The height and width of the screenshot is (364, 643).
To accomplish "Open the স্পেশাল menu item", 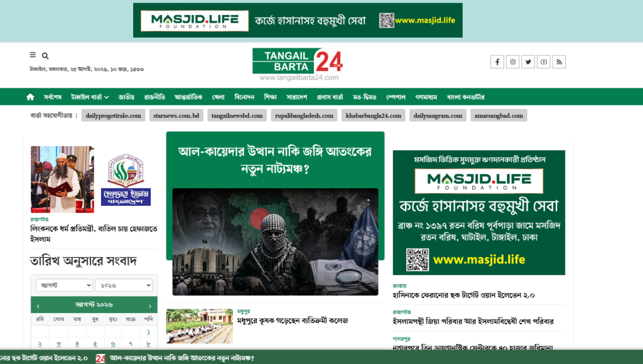I will point(396,97).
